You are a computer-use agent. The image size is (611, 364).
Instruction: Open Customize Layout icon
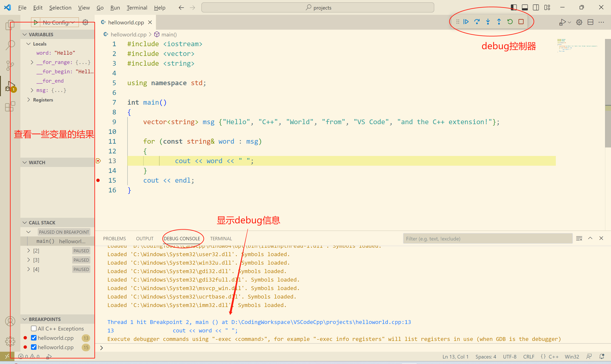coord(547,8)
